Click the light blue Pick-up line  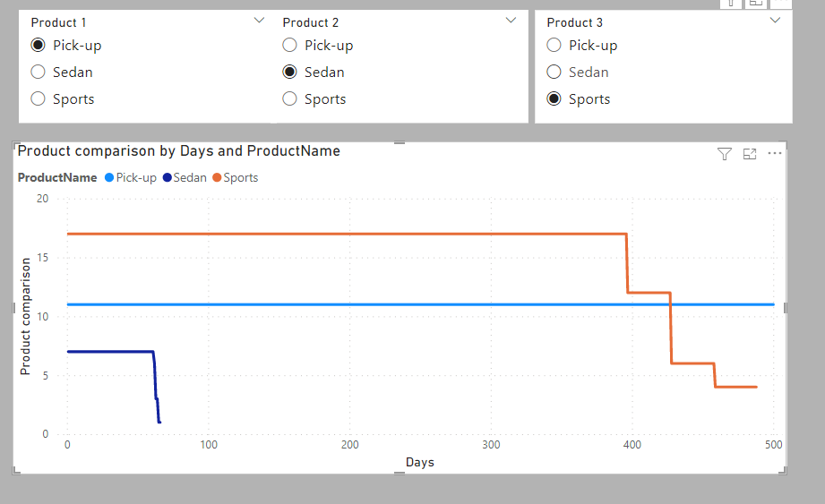(x=421, y=305)
